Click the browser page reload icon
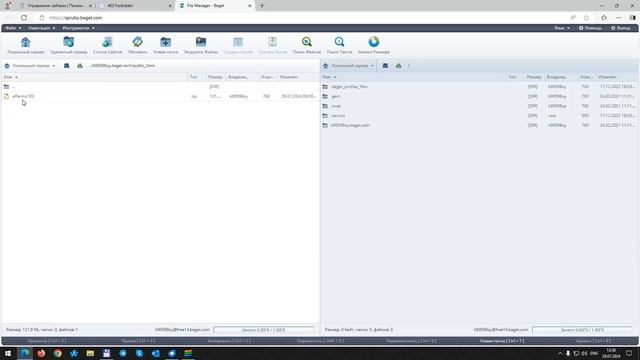This screenshot has width=640, height=360. (x=24, y=18)
